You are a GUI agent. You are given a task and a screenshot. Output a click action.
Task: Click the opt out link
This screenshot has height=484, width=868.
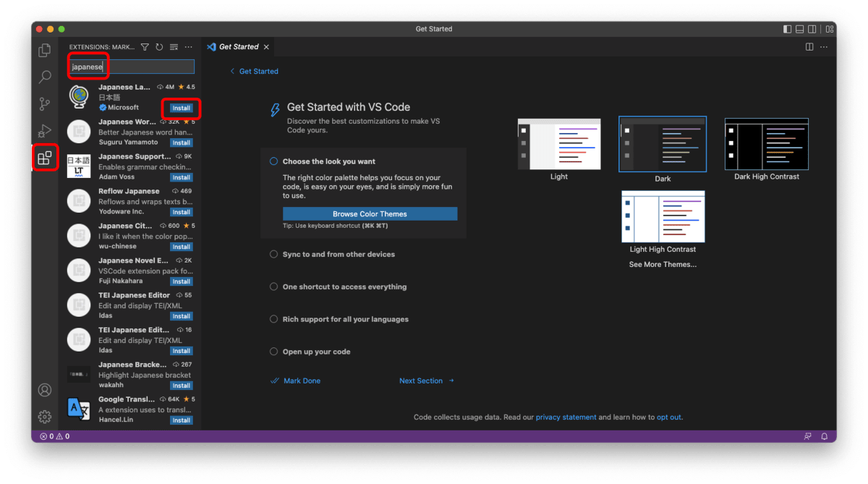[668, 417]
